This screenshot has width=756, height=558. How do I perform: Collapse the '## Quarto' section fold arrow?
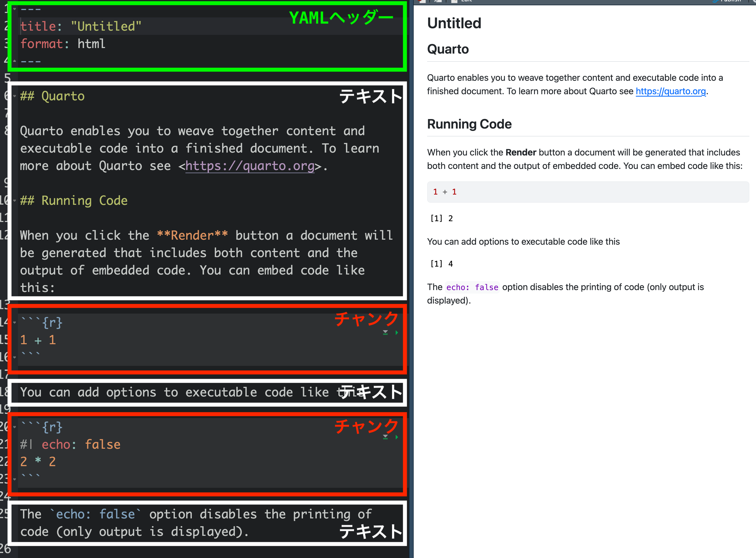coord(15,96)
